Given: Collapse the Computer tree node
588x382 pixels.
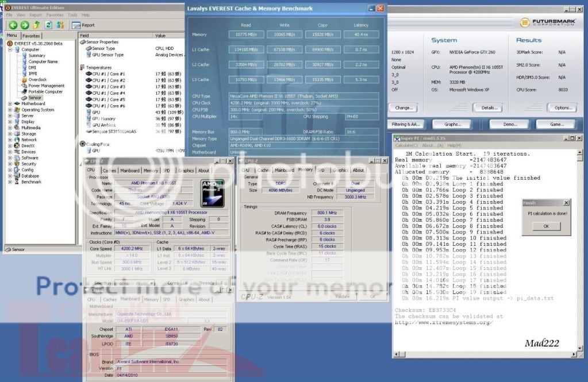Looking at the screenshot, I should click(x=10, y=49).
